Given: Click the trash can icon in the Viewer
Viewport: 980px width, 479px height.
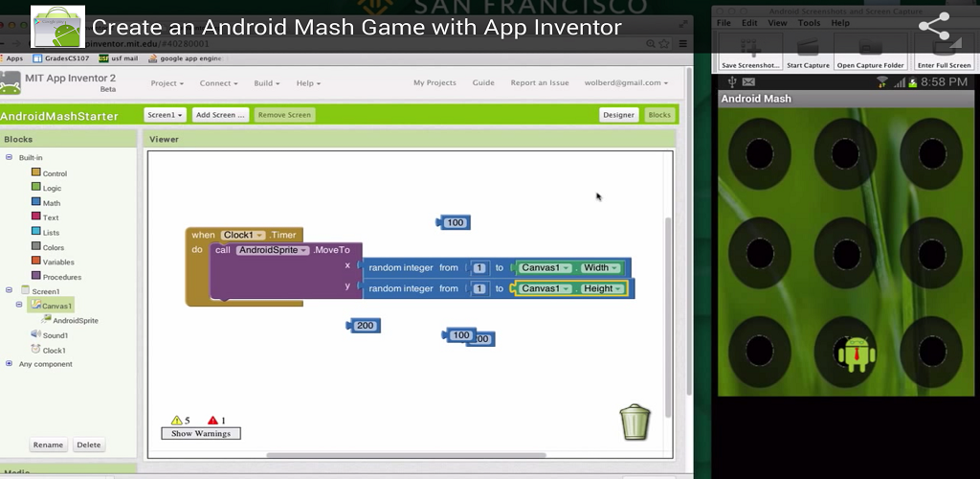Looking at the screenshot, I should click(635, 422).
